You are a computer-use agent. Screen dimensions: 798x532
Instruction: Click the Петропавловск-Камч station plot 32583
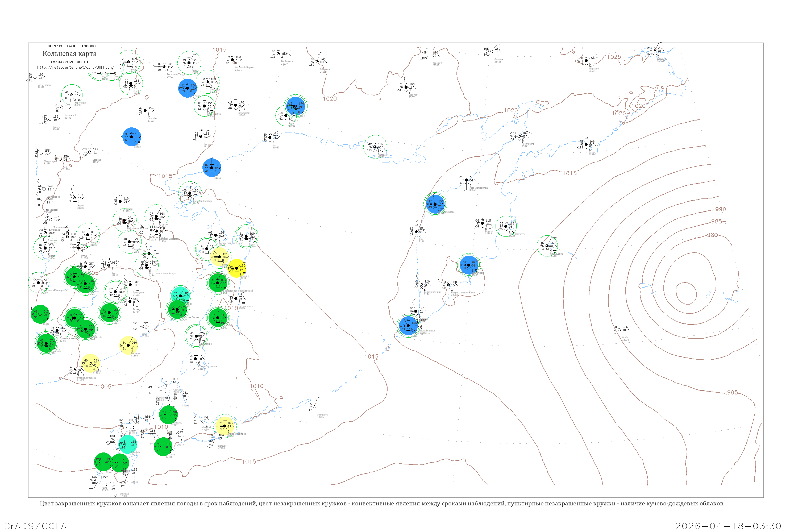click(448, 285)
